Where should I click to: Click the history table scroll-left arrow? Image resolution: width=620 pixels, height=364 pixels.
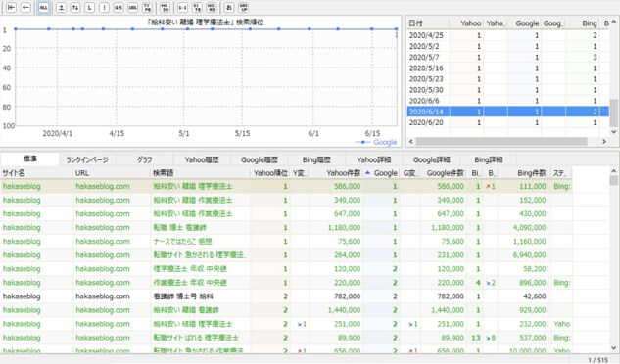pos(410,141)
